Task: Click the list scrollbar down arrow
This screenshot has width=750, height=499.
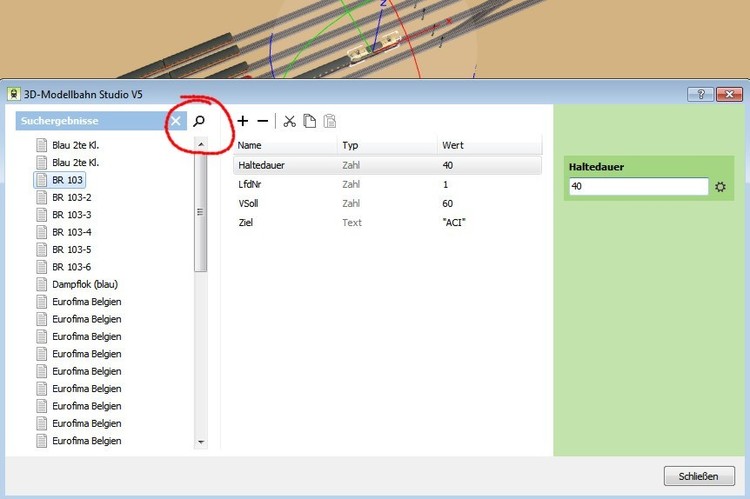Action: [x=201, y=442]
